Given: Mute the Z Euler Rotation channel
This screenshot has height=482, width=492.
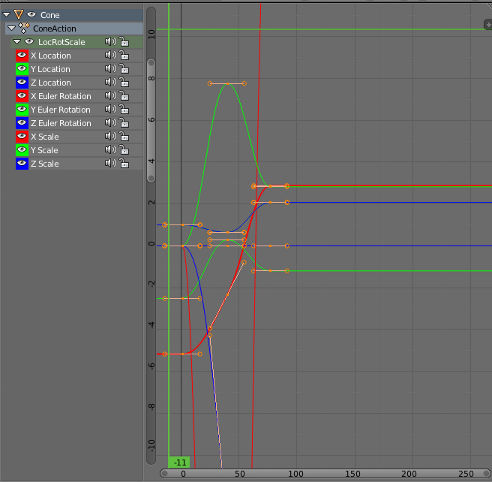Looking at the screenshot, I should tap(110, 123).
